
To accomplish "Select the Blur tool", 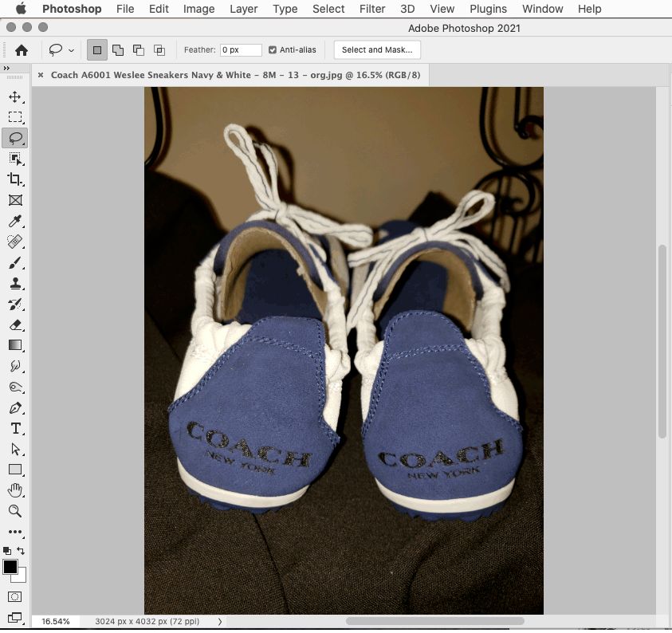I will click(15, 366).
